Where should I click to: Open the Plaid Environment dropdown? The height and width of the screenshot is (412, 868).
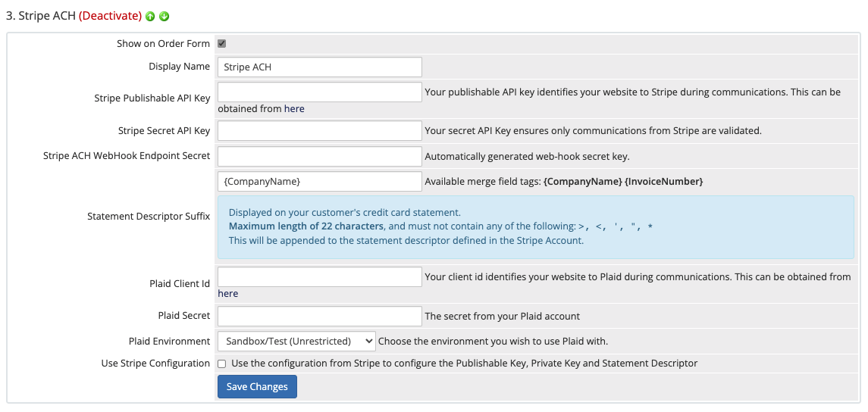pos(296,342)
